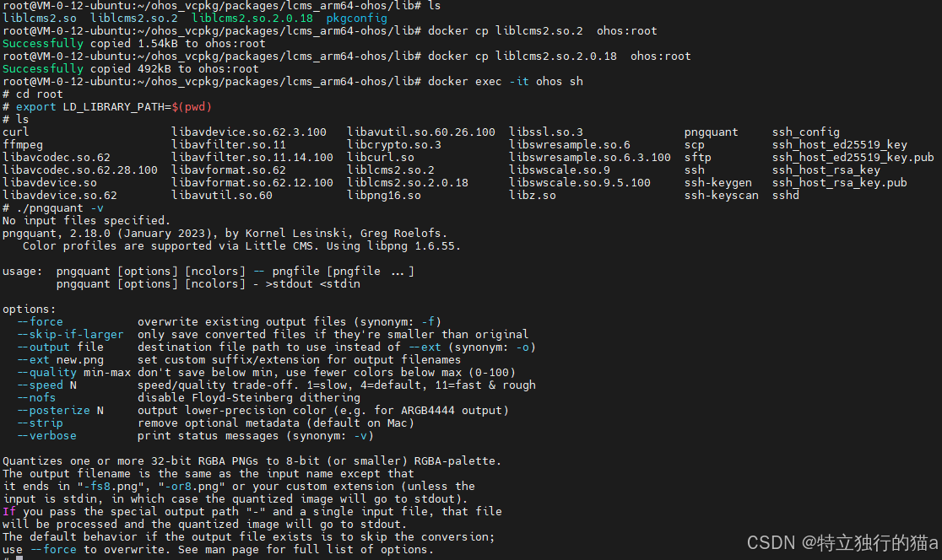Click the '--nofs' option
Image resolution: width=942 pixels, height=560 pixels.
click(36, 397)
